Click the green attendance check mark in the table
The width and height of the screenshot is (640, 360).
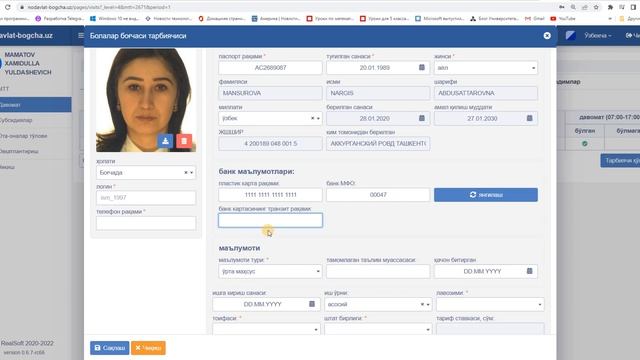pyautogui.click(x=584, y=144)
